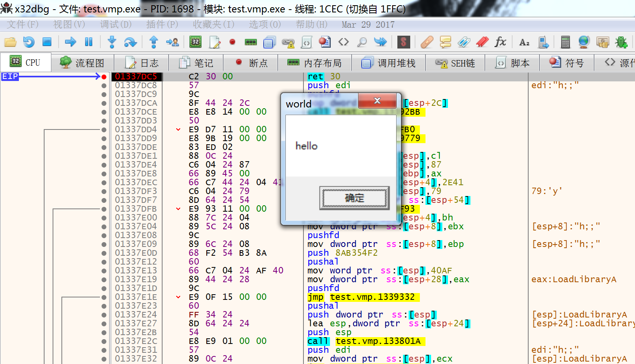
Task: Open memory map toolbar icon
Action: tap(251, 42)
